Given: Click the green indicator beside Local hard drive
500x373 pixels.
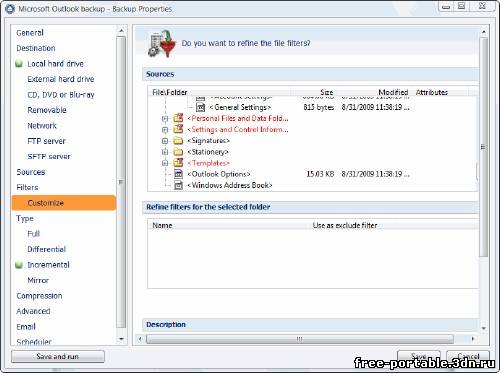Looking at the screenshot, I should coord(19,64).
